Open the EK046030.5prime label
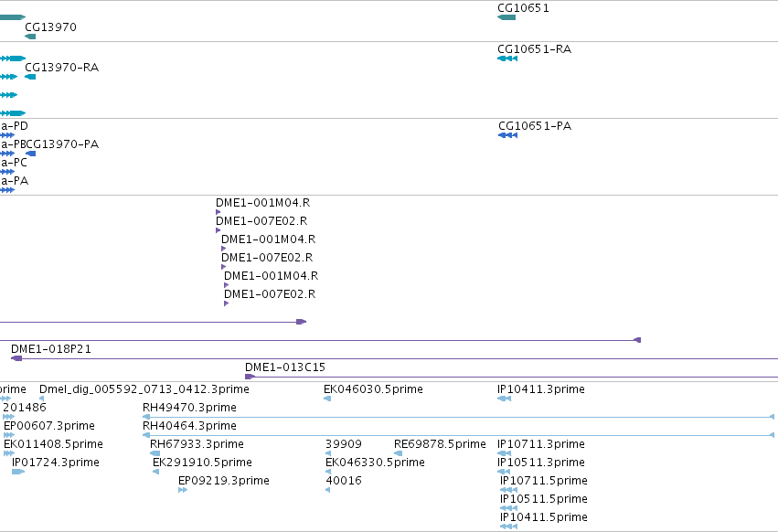The height and width of the screenshot is (532, 778). point(373,389)
